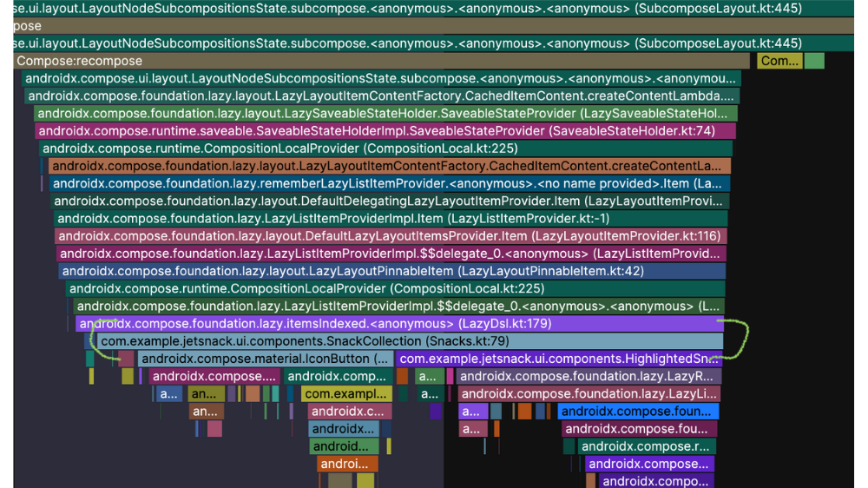Select itemsIndexed.<anonymous> (LazyDsl.kt:179) slice

coord(399,324)
